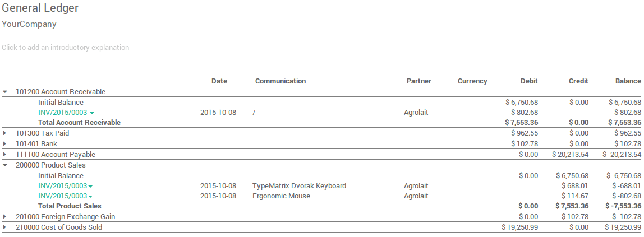Expand 210000 Cost of Goods Sold
This screenshot has height=237, width=644.
[5, 227]
